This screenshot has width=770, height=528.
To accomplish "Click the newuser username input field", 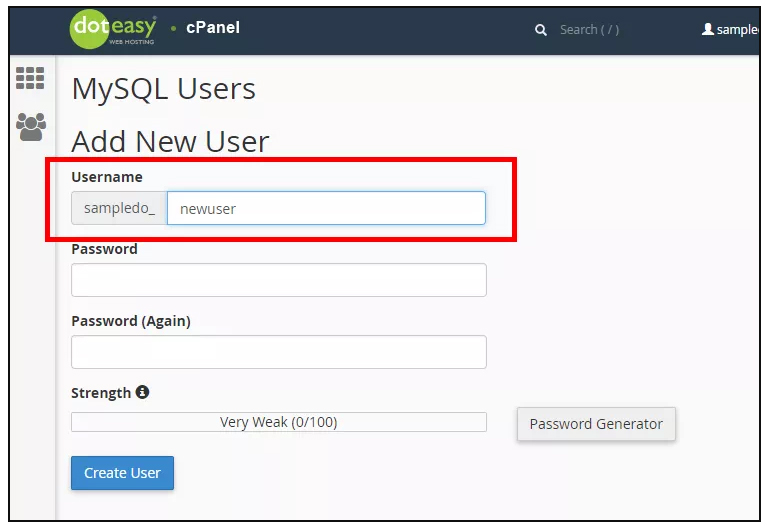I will 326,208.
